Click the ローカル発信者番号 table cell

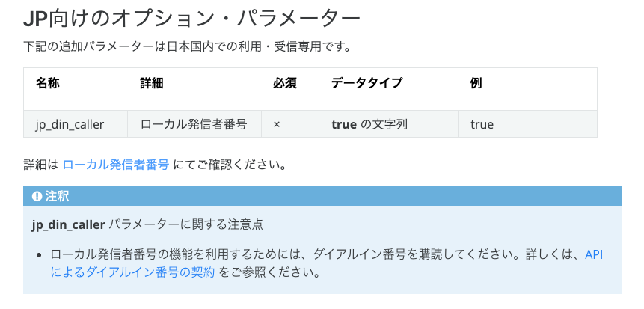click(x=194, y=124)
